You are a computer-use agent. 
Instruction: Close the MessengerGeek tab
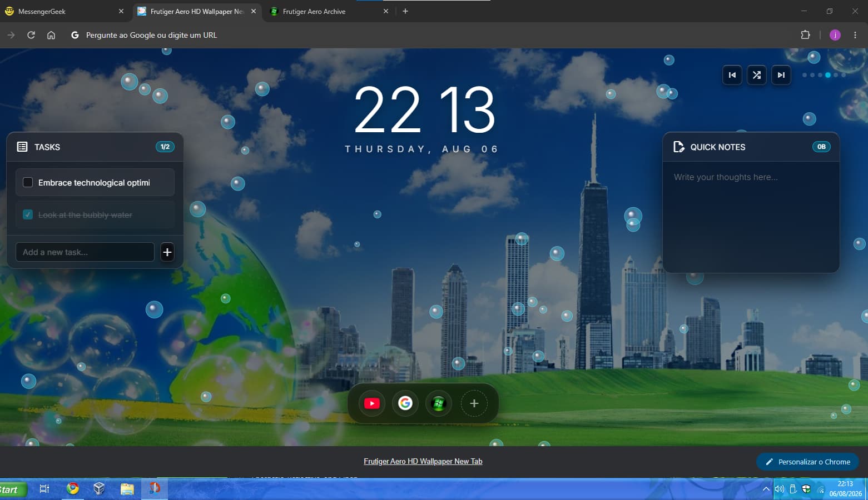click(x=121, y=11)
